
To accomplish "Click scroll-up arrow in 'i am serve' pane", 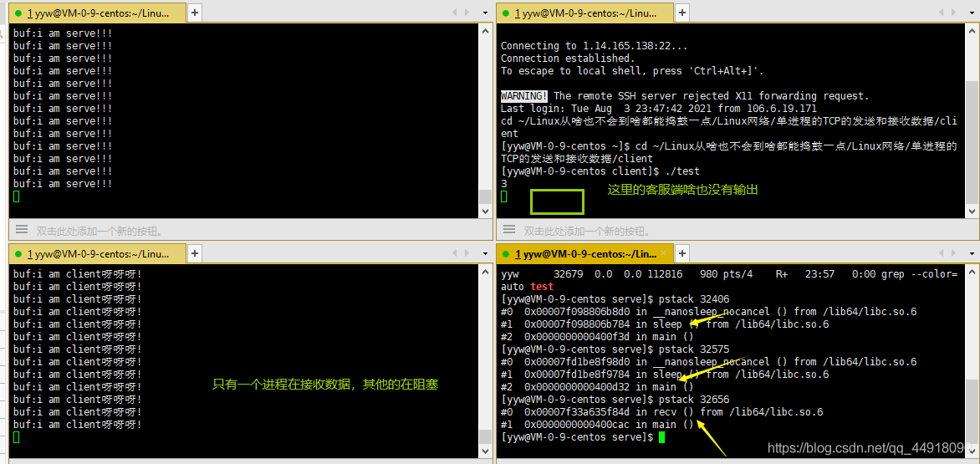I will [485, 30].
